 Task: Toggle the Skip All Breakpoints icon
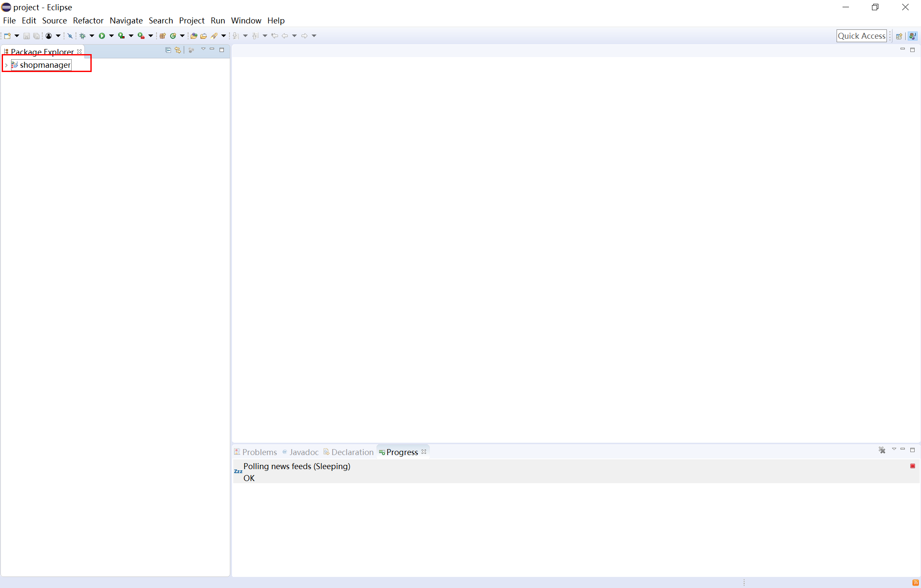pos(70,36)
